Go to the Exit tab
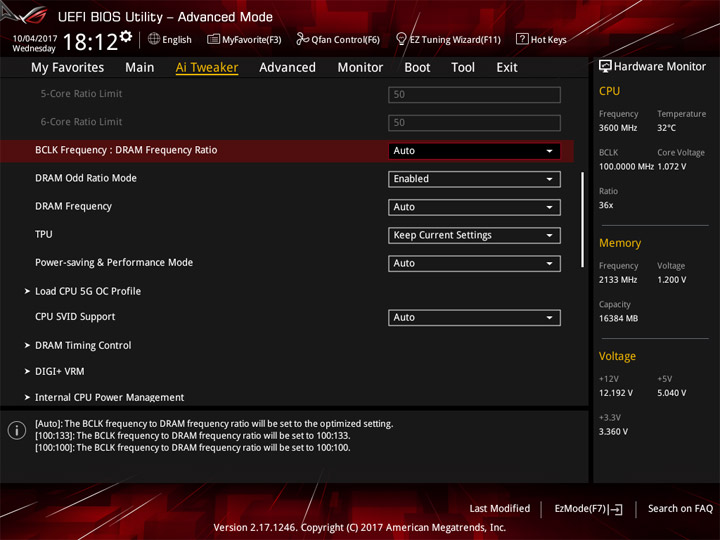The image size is (720, 540). (x=506, y=68)
